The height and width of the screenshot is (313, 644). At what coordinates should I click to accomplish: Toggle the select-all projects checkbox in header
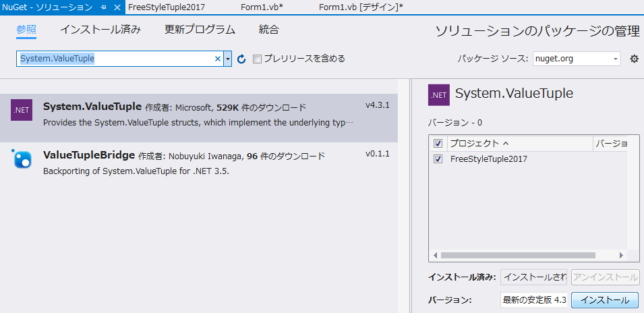click(x=438, y=144)
